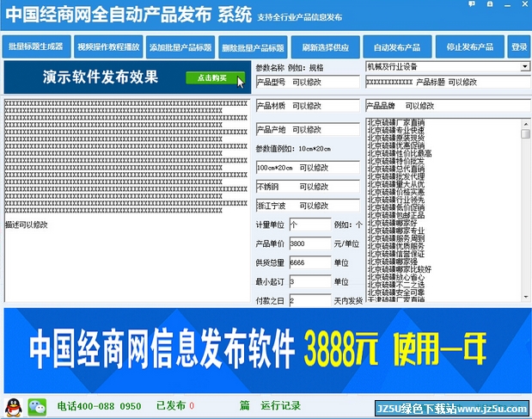This screenshot has width=532, height=419.
Task: Select the Beijing title ending 哪家强
Action: (x=393, y=262)
